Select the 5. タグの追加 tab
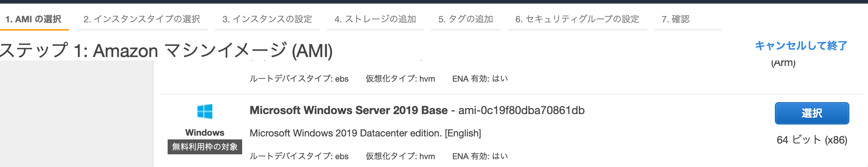This screenshot has width=868, height=167. (466, 19)
